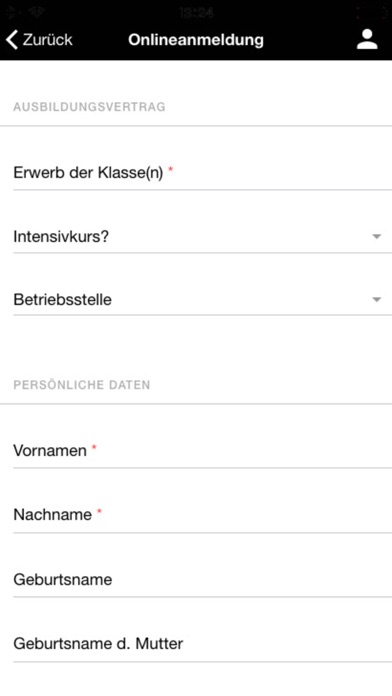Tap the status bar clock showing 13:24

[x=197, y=13]
